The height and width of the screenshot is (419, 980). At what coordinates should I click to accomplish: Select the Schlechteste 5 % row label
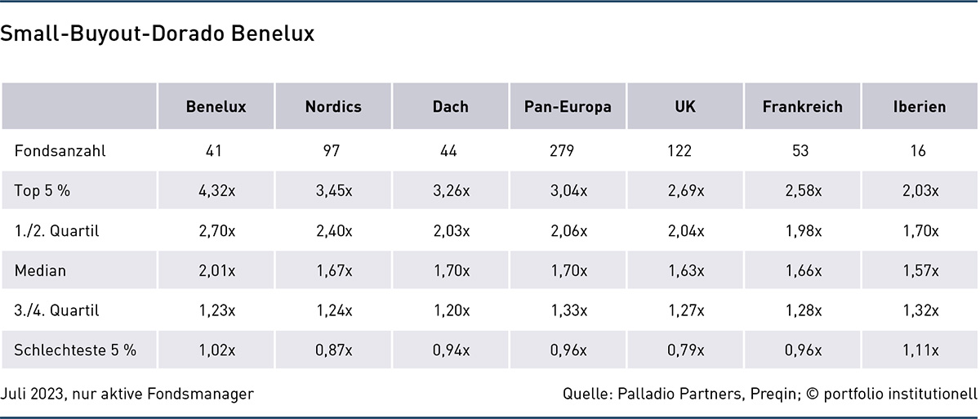click(75, 350)
